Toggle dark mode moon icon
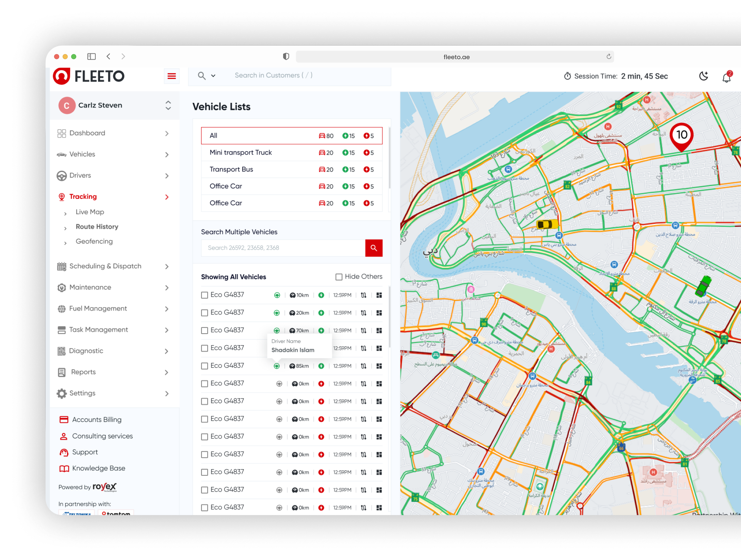 click(703, 76)
